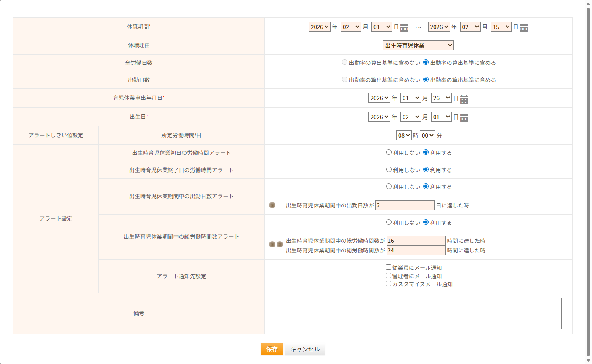
Task: Choose 利用しない for 休業初日の労働時間アラート
Action: click(x=389, y=152)
